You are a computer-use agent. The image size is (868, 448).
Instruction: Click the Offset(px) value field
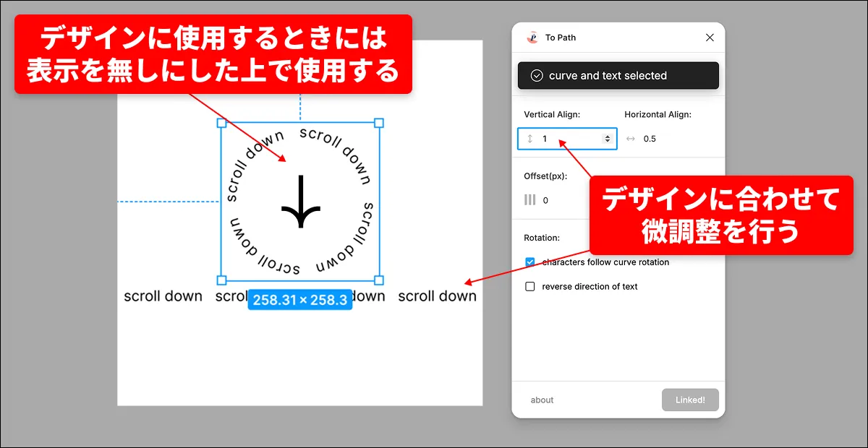pyautogui.click(x=545, y=200)
